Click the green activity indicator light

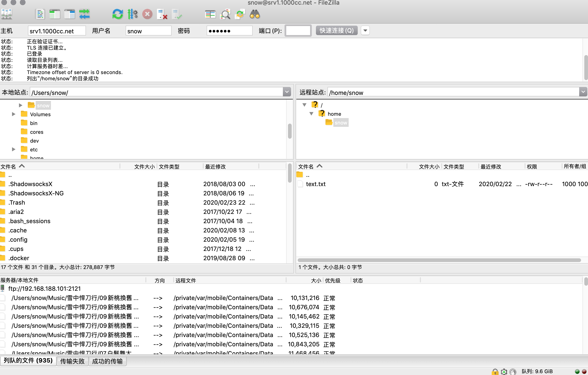point(577,371)
